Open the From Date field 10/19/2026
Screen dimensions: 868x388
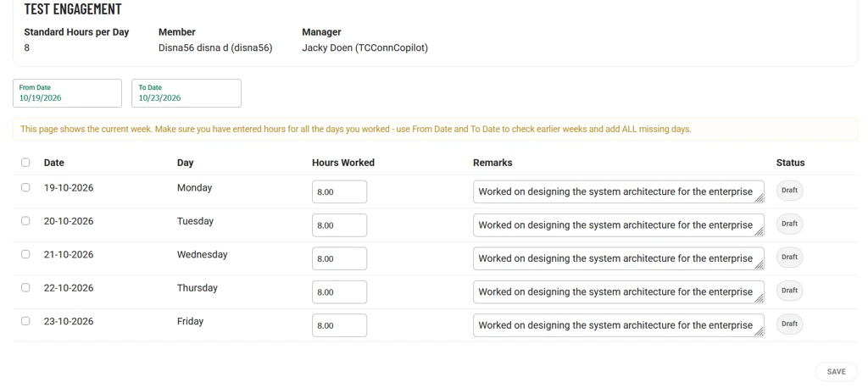(x=67, y=93)
